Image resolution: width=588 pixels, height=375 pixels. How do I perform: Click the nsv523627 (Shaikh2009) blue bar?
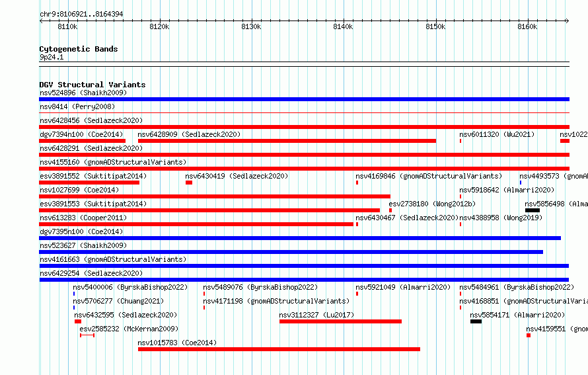[291, 252]
